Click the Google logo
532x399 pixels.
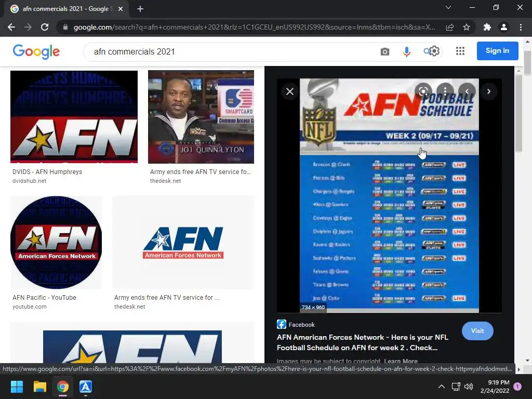tap(36, 51)
